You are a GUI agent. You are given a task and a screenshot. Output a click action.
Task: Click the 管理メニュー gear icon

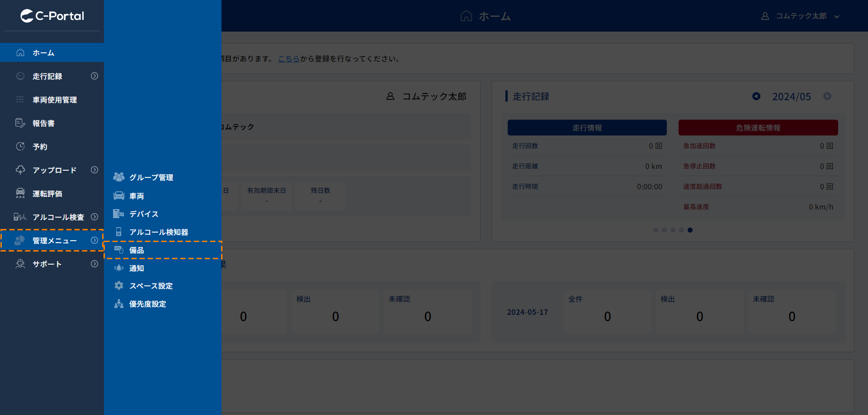20,240
